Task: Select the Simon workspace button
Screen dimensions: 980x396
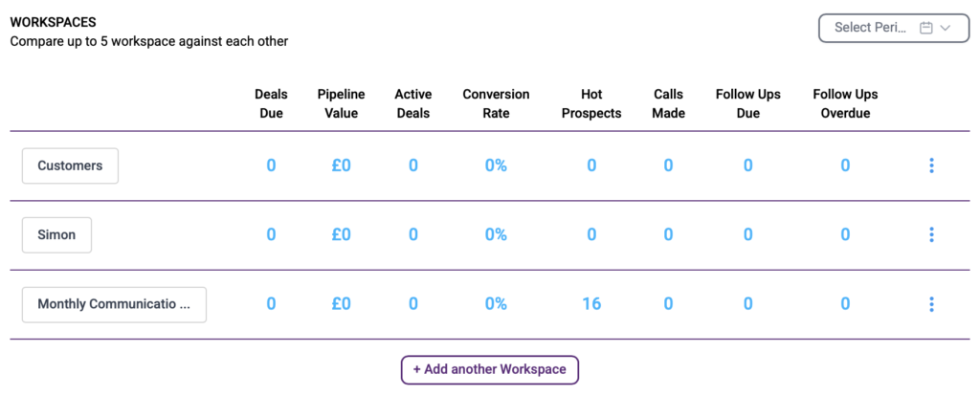Action: (56, 235)
